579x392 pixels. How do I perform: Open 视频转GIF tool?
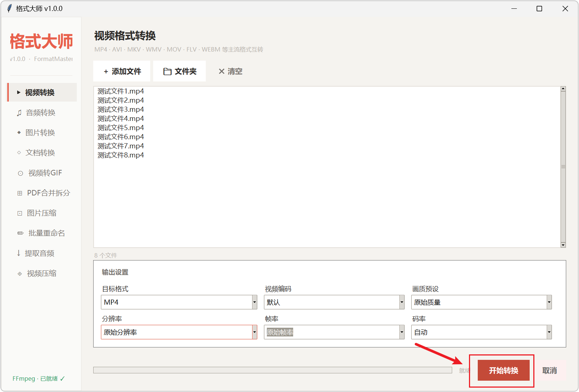click(x=42, y=173)
